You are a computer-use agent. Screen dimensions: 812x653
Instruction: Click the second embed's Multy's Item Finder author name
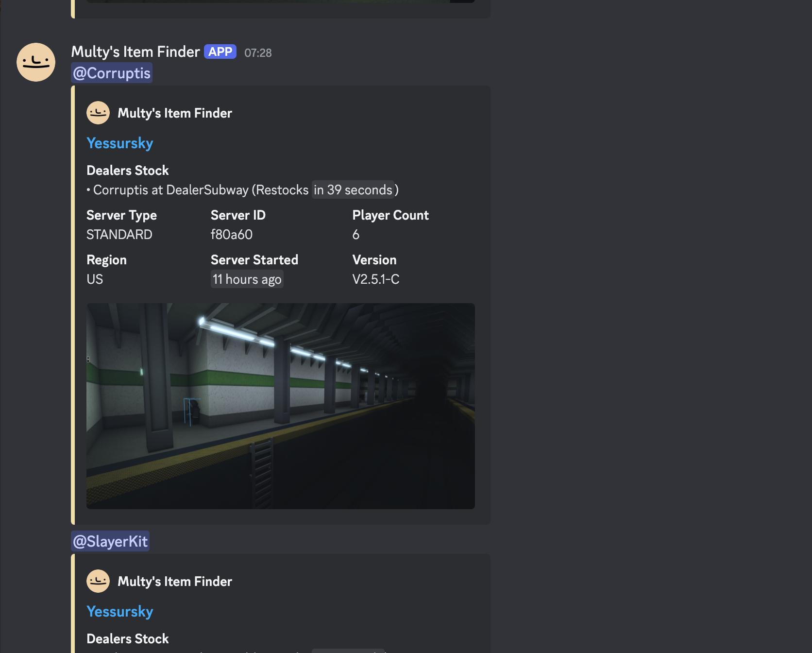(175, 581)
